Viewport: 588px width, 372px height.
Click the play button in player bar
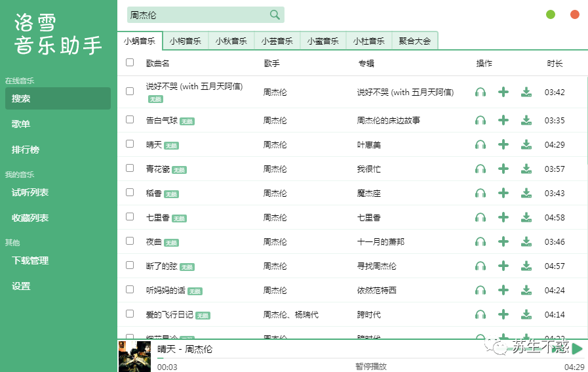coord(578,349)
